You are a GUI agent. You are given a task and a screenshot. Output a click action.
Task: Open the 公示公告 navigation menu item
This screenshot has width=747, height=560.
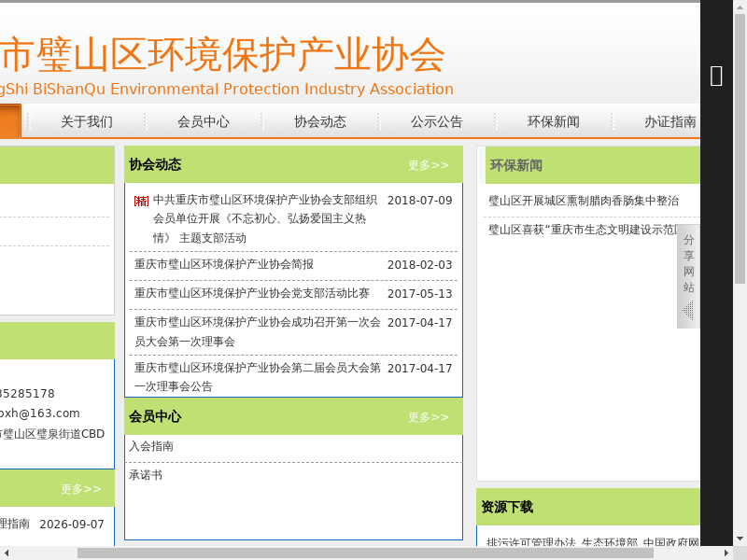[437, 122]
